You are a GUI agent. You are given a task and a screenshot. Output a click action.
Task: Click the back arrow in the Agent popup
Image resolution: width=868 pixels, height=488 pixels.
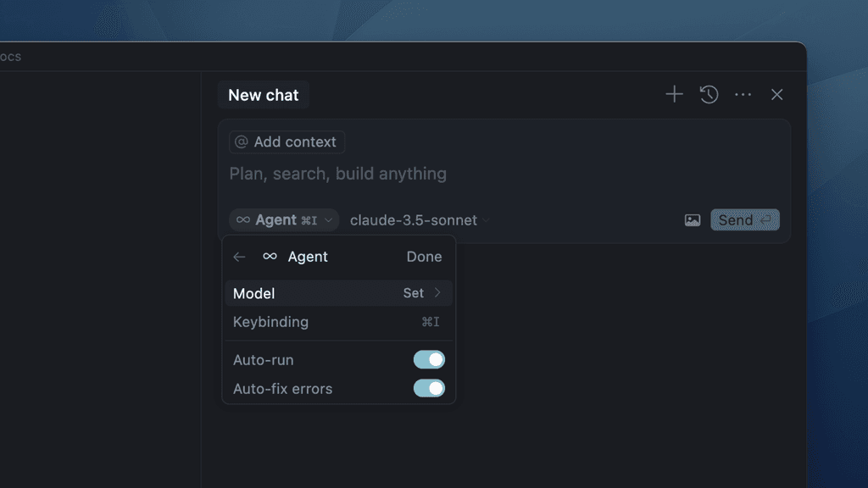[x=239, y=256]
